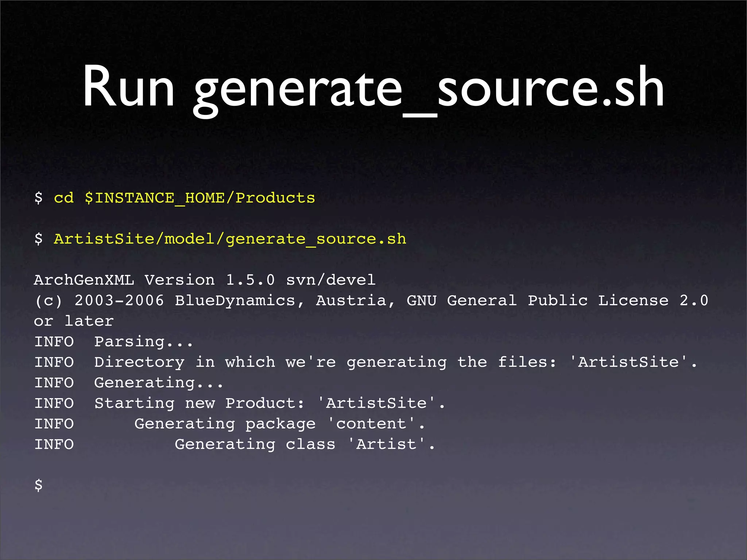
Task: Click the 'Generating package content' line
Action: coord(279,424)
